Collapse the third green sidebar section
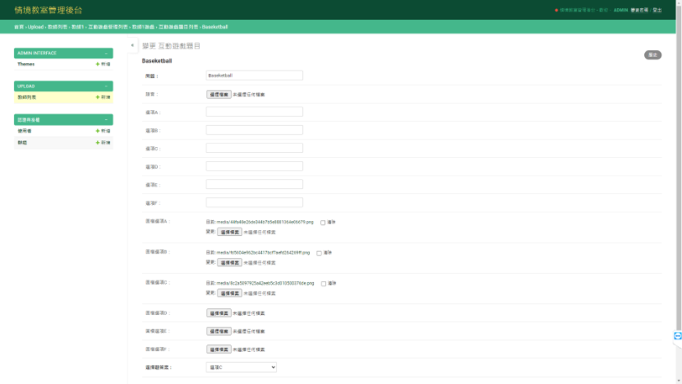This screenshot has height=384, width=682. pyautogui.click(x=106, y=120)
